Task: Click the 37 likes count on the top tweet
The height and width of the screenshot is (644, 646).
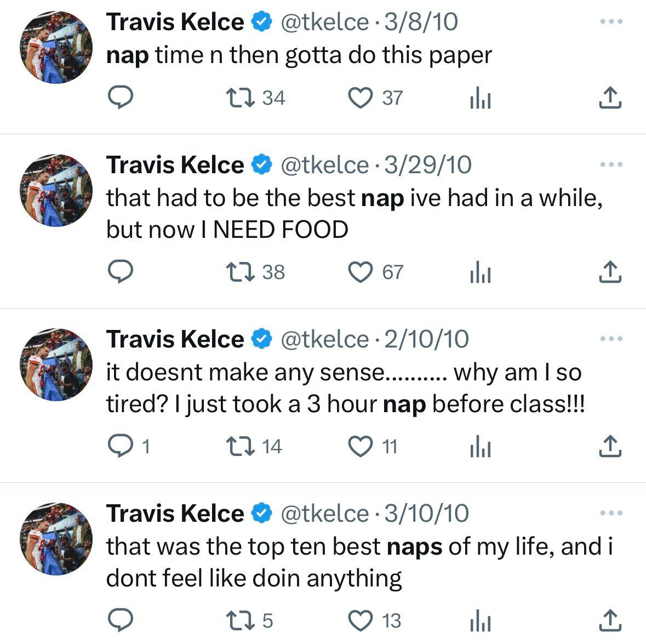Action: (393, 98)
